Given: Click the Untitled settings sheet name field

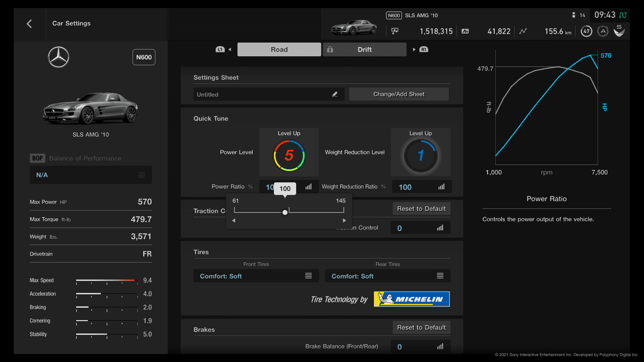Looking at the screenshot, I should 269,95.
